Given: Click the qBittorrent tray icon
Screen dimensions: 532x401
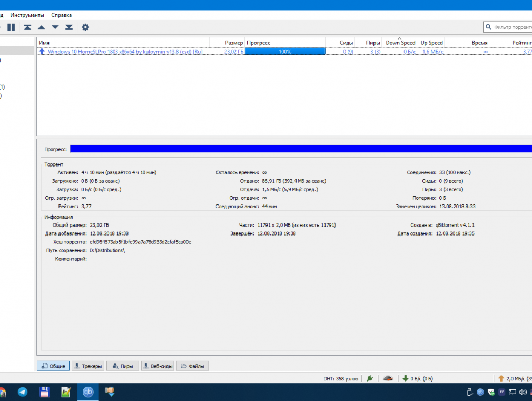Looking at the screenshot, I should pyautogui.click(x=480, y=392).
